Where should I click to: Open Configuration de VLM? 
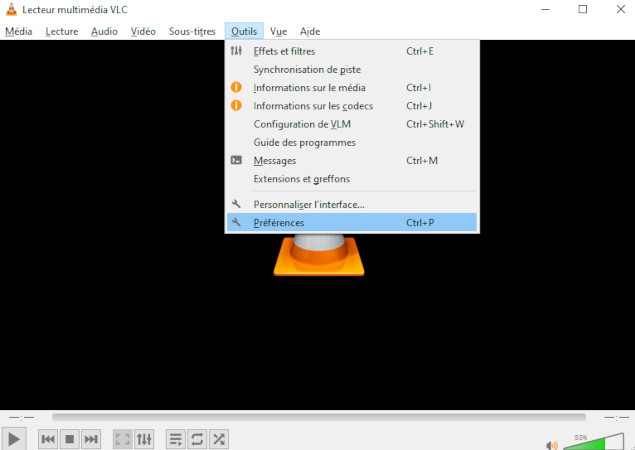[352, 124]
